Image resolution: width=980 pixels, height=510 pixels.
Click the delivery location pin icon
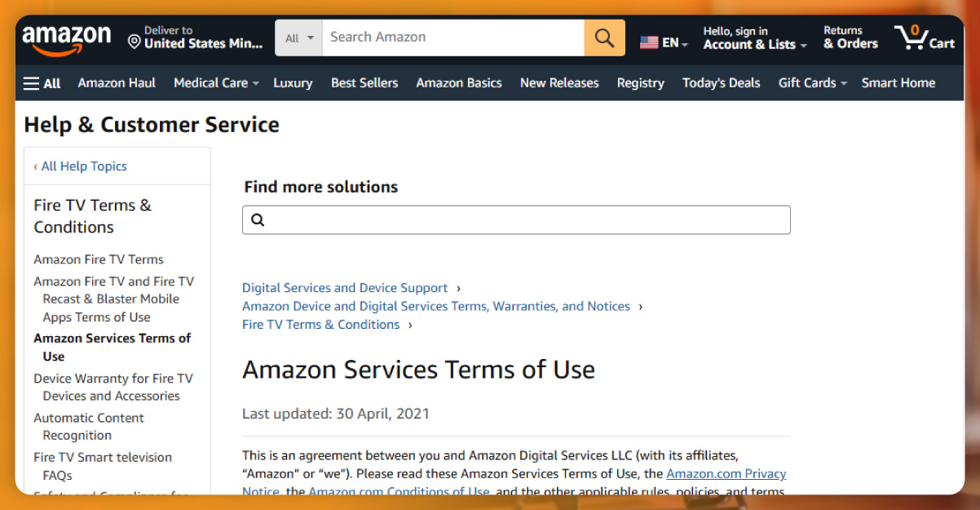[x=135, y=41]
